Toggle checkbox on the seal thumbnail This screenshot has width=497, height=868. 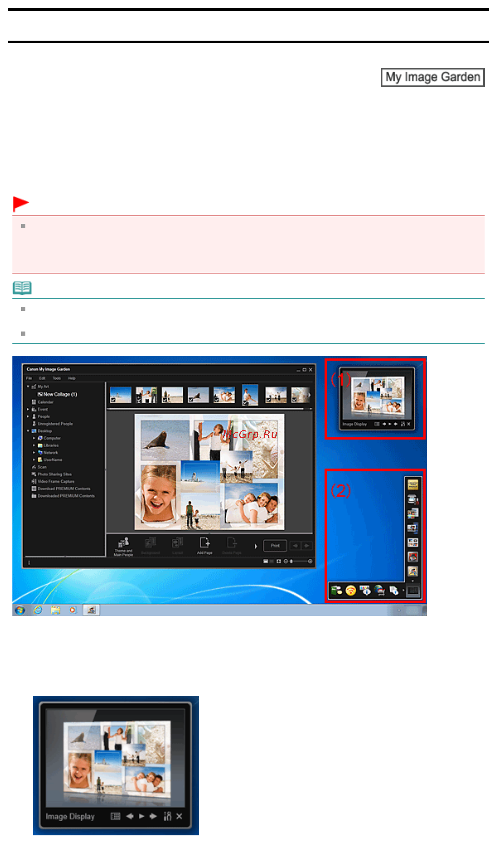(190, 400)
